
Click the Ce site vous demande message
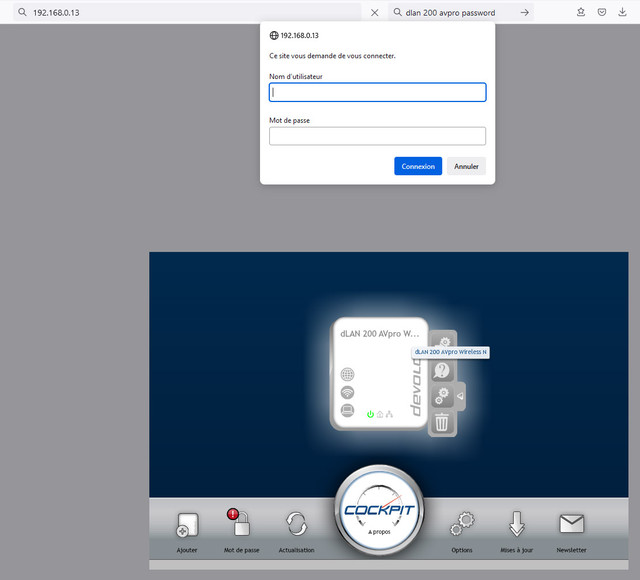tap(332, 56)
